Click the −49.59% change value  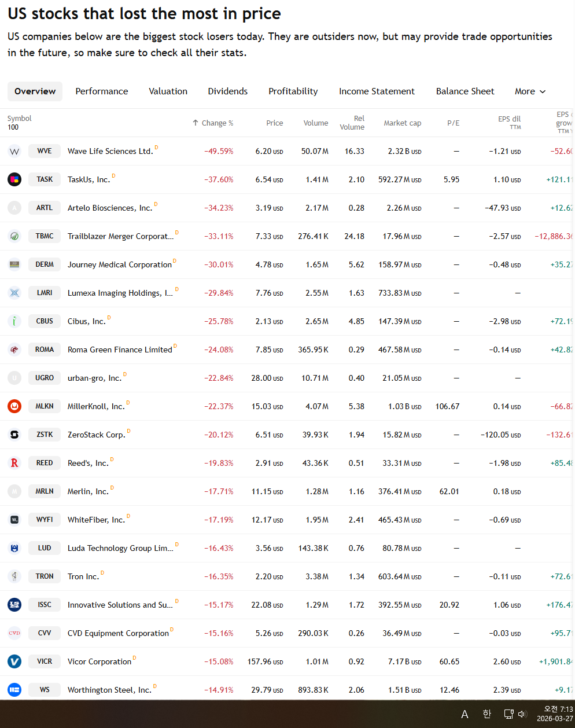(219, 151)
